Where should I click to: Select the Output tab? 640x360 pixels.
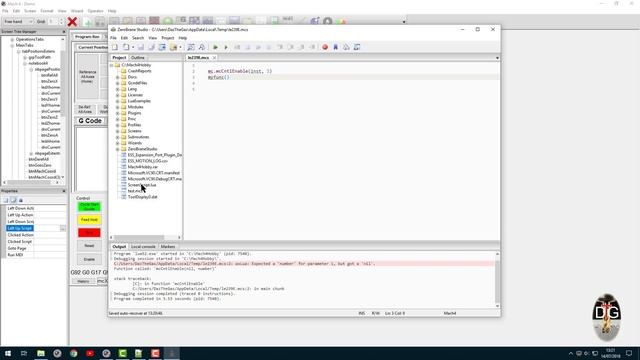119,247
